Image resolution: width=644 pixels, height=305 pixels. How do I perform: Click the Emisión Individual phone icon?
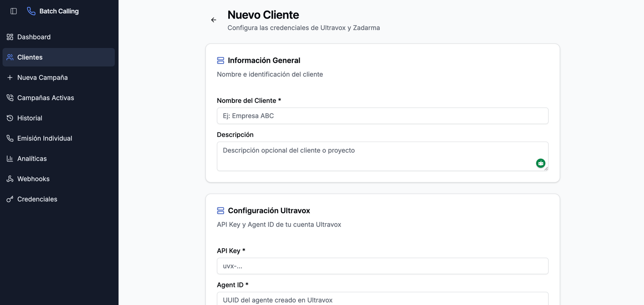pyautogui.click(x=10, y=138)
